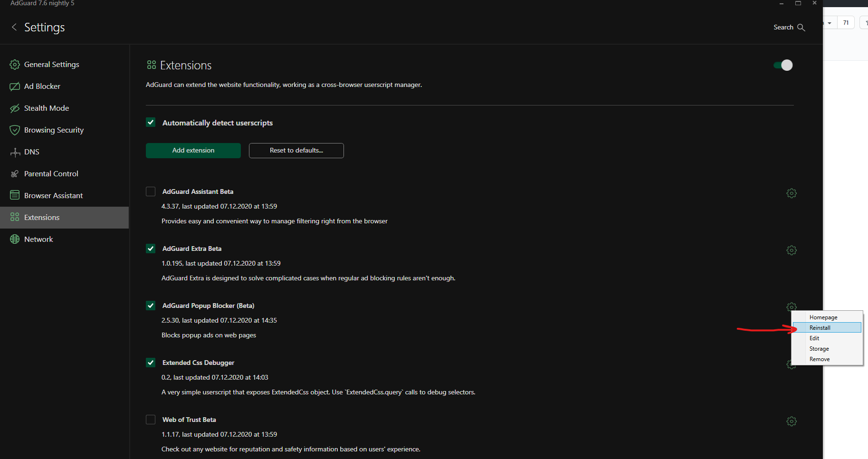
Task: Open gear menu for Web of Trust Beta
Action: (x=792, y=421)
